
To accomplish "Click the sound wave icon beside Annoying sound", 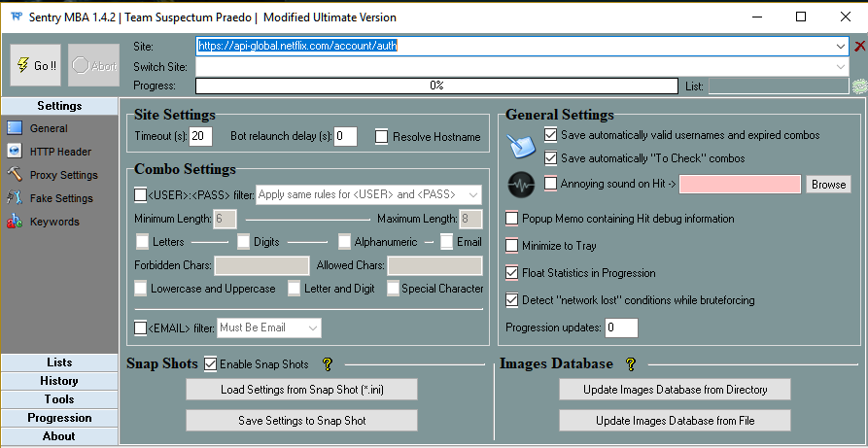I will [x=521, y=185].
